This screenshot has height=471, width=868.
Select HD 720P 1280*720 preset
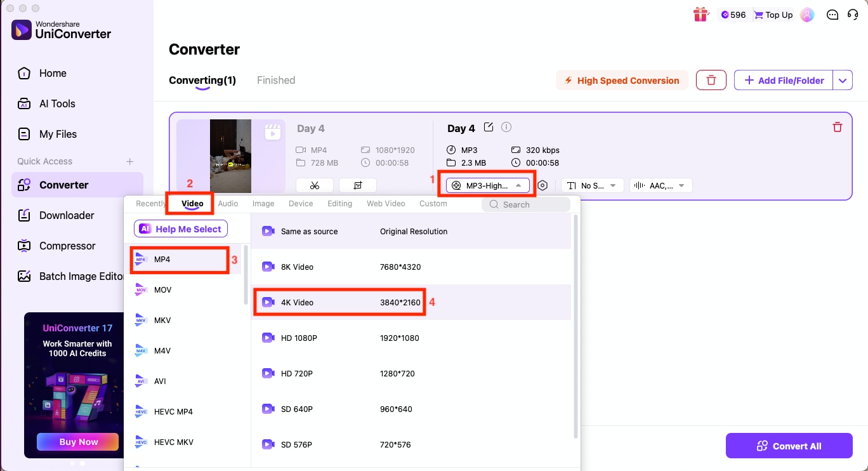pyautogui.click(x=411, y=373)
